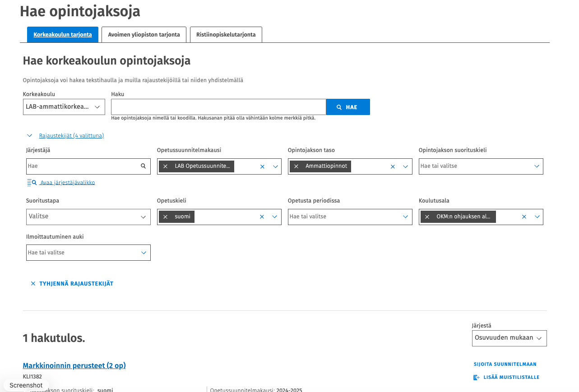Click Tyhjennä rajaustekijät to reset filters
The height and width of the screenshot is (392, 579).
tap(72, 284)
